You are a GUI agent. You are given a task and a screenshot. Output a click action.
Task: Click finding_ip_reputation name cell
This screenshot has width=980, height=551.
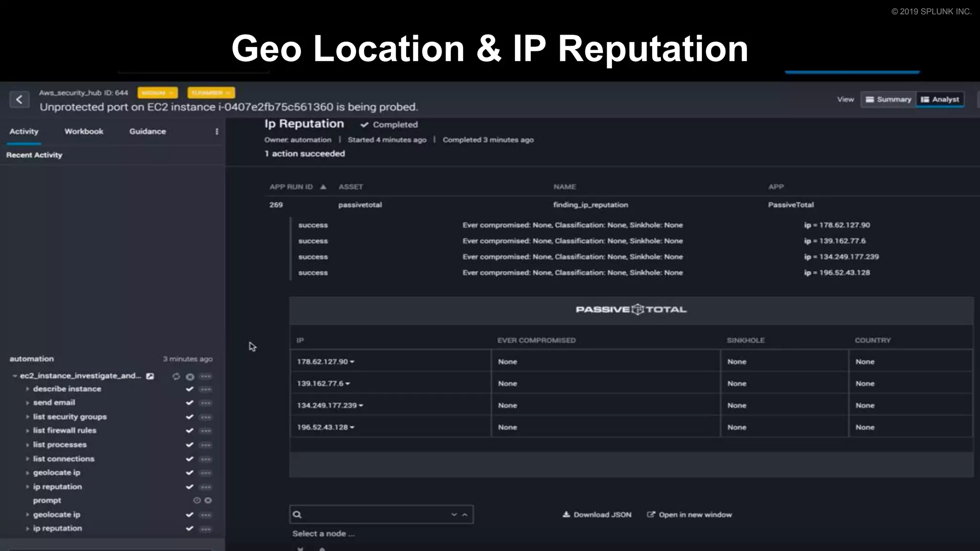pos(590,205)
